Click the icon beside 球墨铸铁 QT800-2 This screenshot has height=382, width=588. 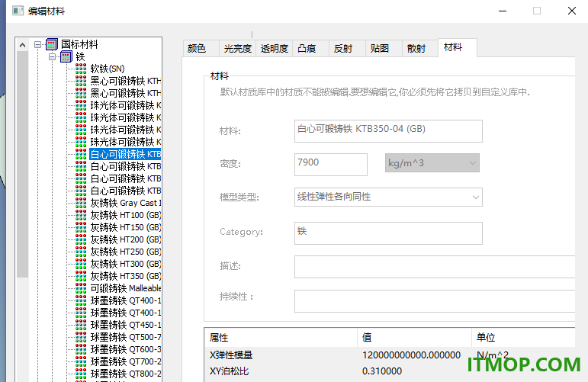[81, 374]
